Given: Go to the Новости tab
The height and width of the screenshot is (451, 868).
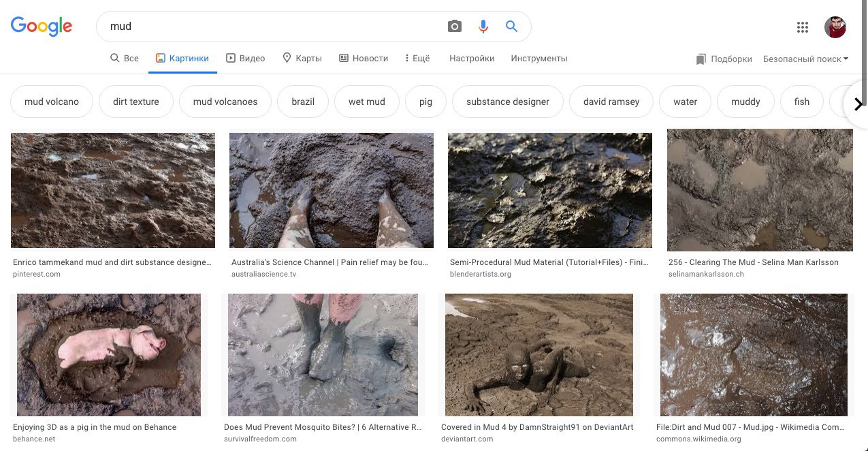Looking at the screenshot, I should pyautogui.click(x=364, y=59).
